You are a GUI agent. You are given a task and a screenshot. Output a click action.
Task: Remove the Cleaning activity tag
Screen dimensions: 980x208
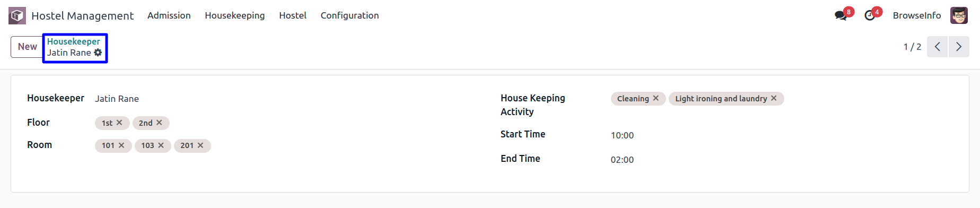coord(656,98)
